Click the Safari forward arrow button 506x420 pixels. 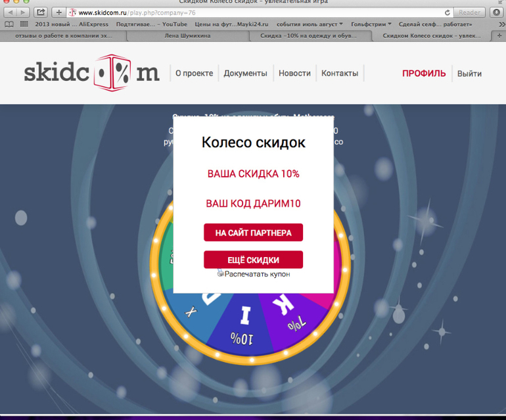point(23,12)
